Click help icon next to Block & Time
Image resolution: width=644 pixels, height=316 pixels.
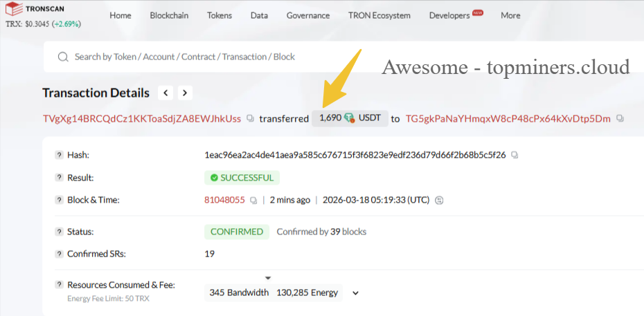[60, 201]
